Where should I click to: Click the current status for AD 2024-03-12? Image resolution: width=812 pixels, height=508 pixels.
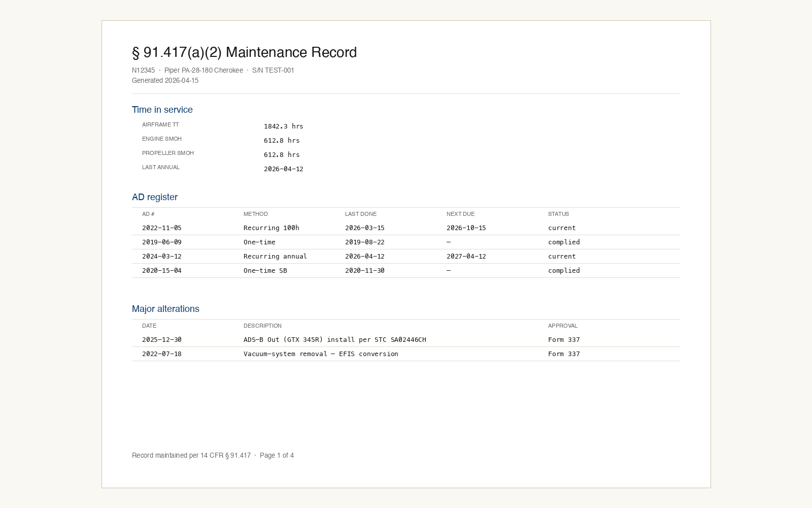point(562,256)
